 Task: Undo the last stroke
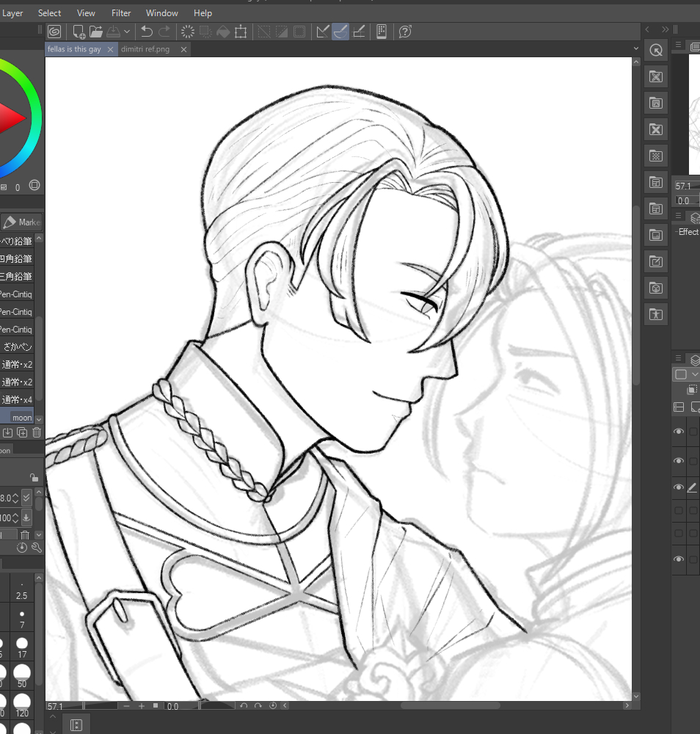point(147,32)
